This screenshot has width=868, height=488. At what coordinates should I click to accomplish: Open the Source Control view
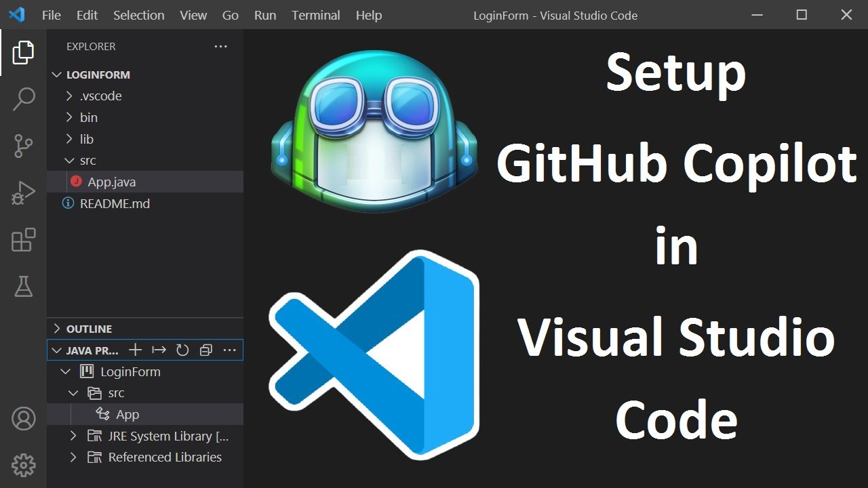pyautogui.click(x=23, y=146)
